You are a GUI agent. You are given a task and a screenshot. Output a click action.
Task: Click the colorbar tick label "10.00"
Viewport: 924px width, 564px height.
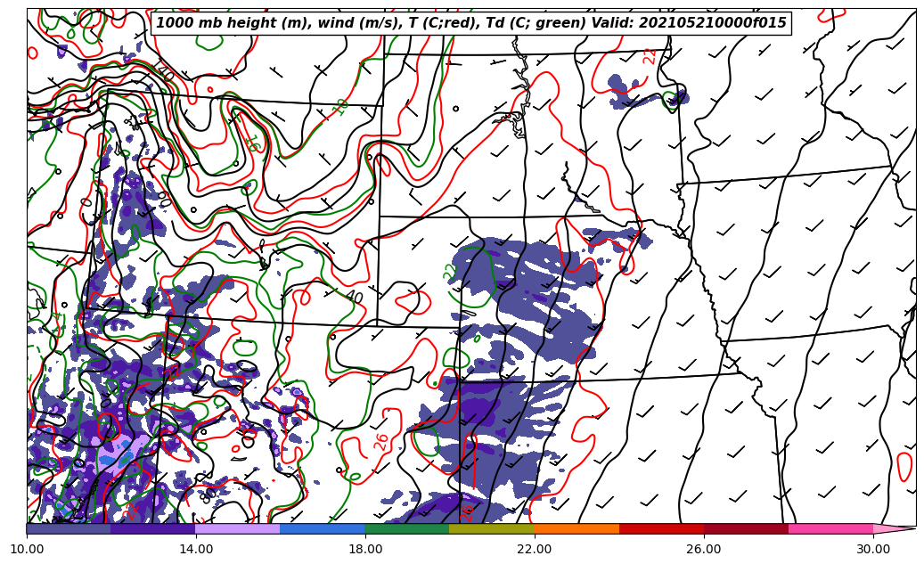click(27, 549)
